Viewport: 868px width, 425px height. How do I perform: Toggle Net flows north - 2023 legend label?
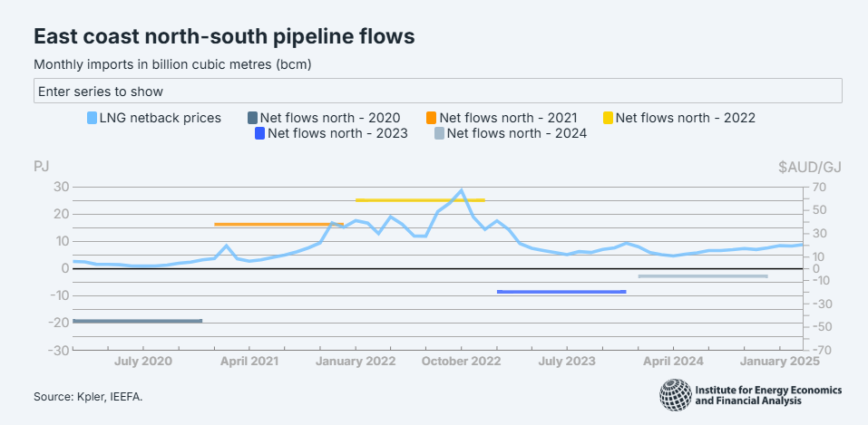(x=337, y=134)
